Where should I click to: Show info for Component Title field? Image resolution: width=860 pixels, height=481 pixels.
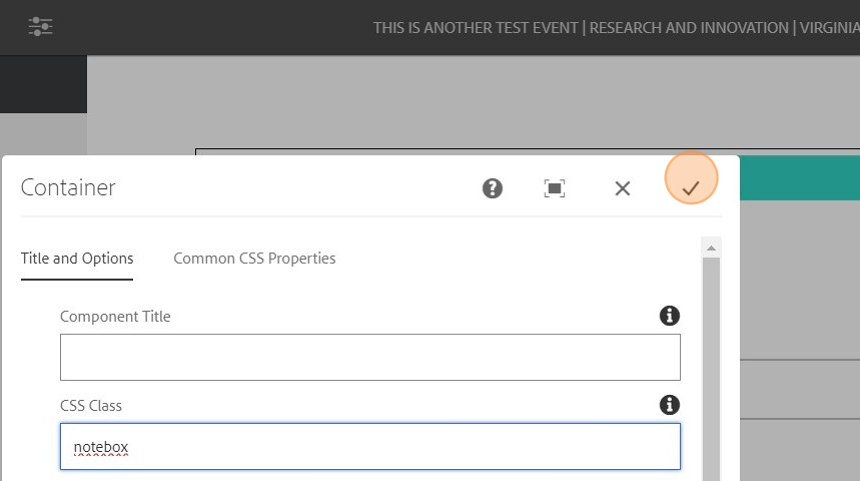[670, 316]
